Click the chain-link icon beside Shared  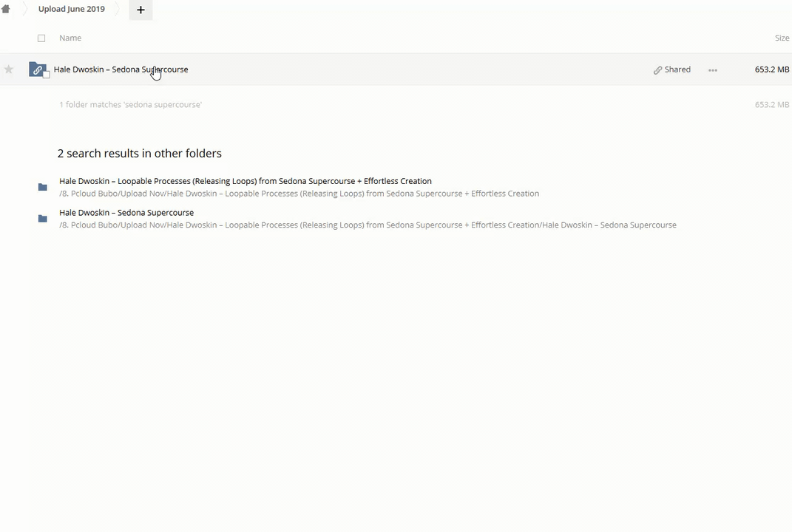657,70
